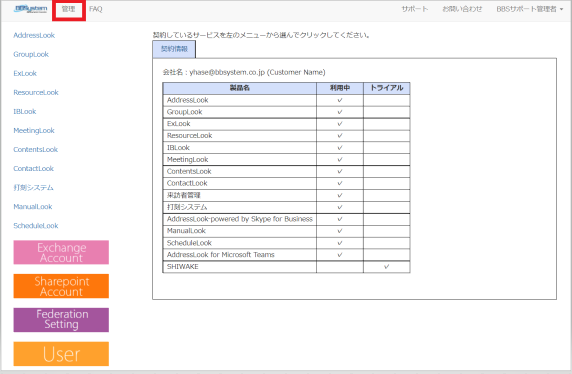Screen dimensions: 572x374
Task: Open IBLook in the left menu
Action: click(25, 111)
